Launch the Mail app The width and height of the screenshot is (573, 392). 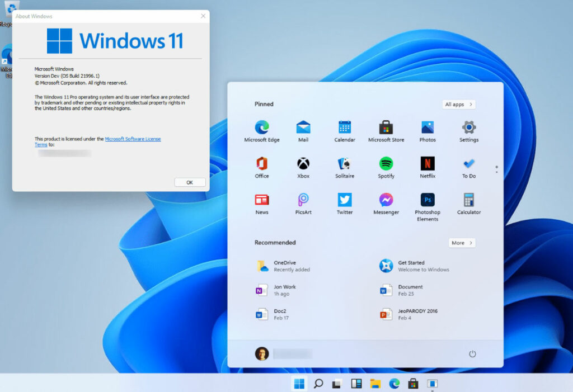click(x=303, y=131)
